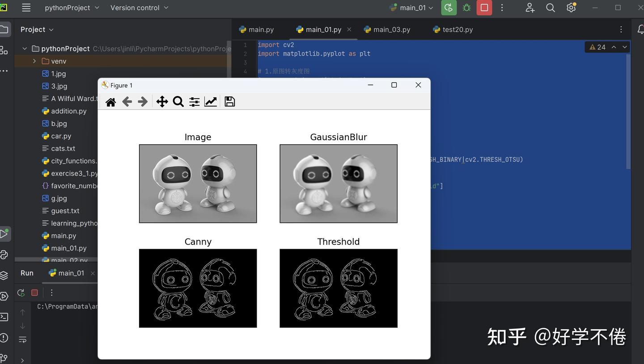Open pythonProject project dropdown

tap(72, 8)
